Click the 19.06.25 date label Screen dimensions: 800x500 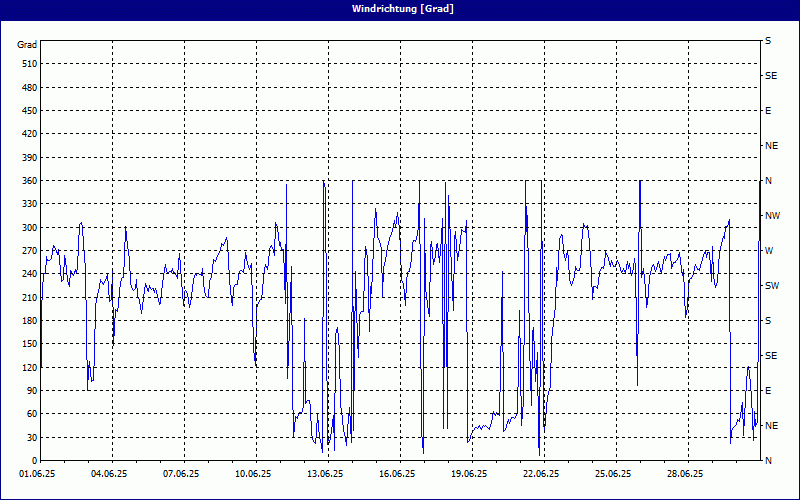pyautogui.click(x=471, y=475)
